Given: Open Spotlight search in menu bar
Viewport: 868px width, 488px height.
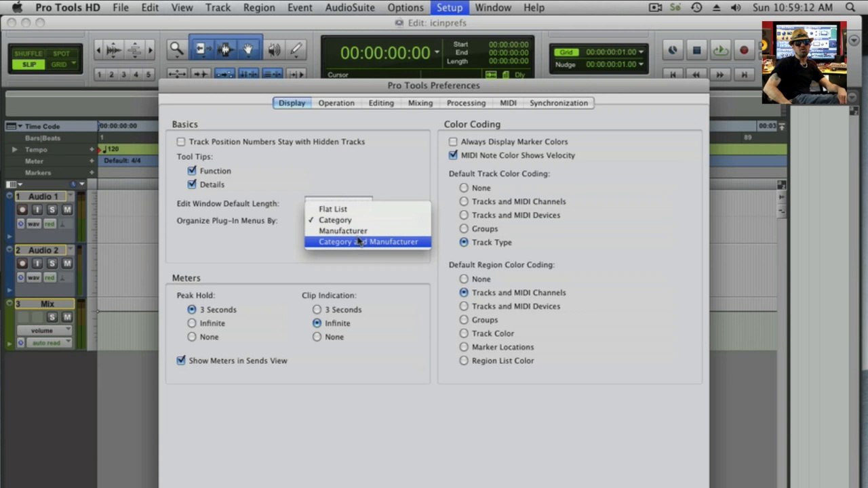Looking at the screenshot, I should [850, 7].
